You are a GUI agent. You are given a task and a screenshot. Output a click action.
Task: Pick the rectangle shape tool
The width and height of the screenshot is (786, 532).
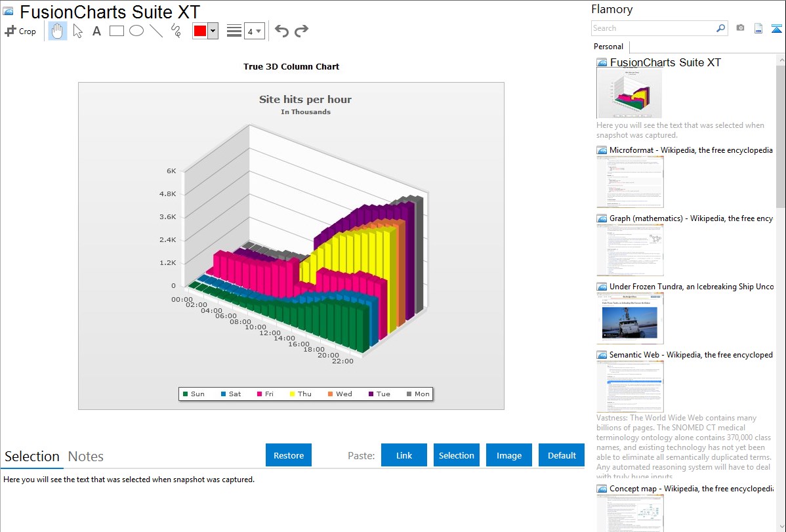(117, 31)
